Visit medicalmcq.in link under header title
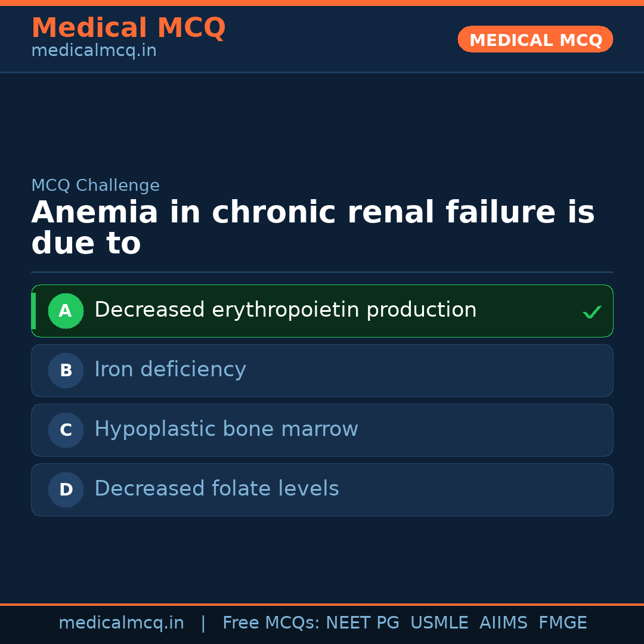 tap(94, 51)
